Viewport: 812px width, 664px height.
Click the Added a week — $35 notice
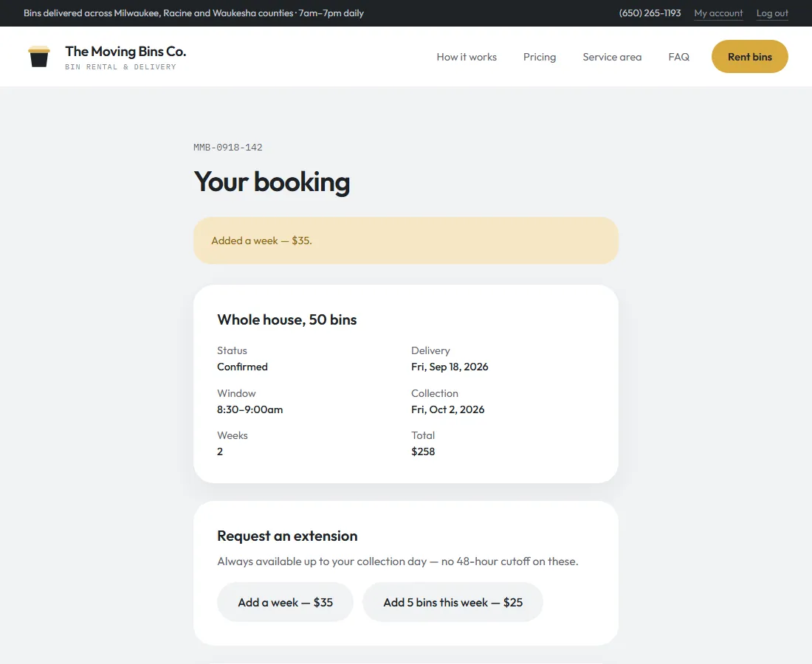[405, 241]
